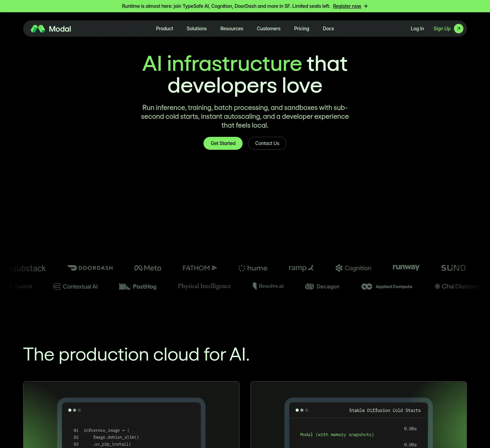Click the Meta logo

tap(148, 268)
